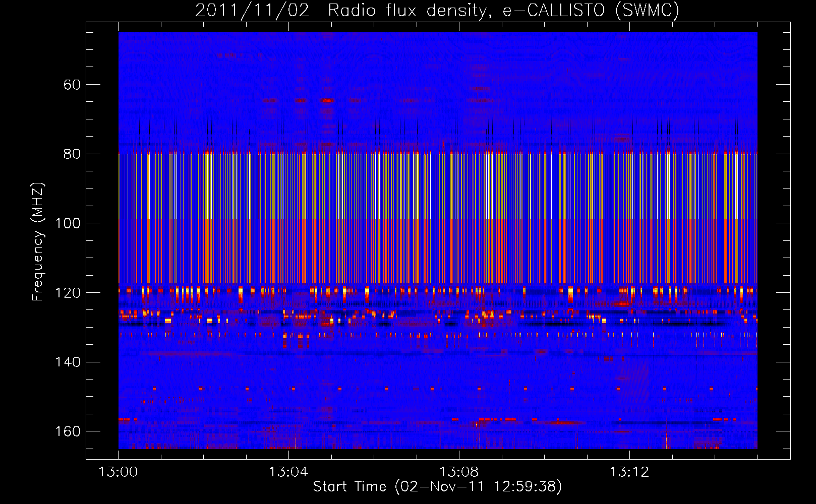Screen dimensions: 816x504
Task: Click the 80 frequency tick label
Action: (72, 154)
